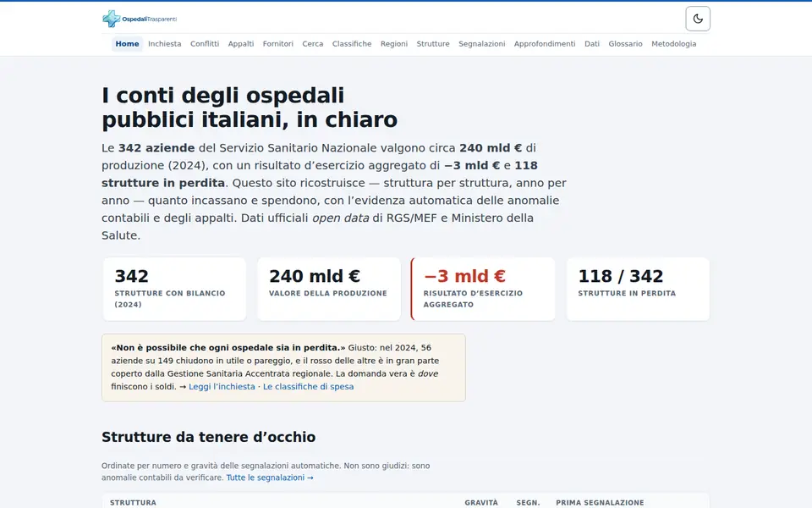The height and width of the screenshot is (508, 812).
Task: Click the quote "Non è possibile che ogni ospedale sia in perdita"
Action: 228,348
